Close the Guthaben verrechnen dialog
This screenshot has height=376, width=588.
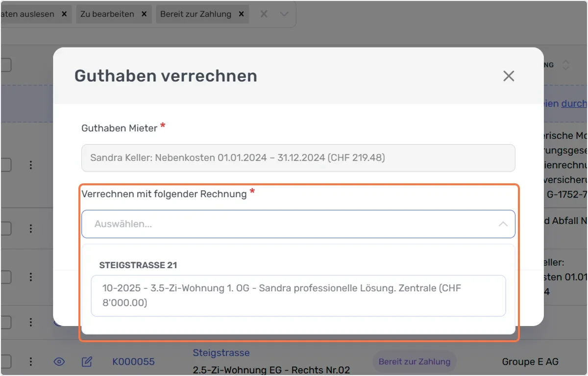tap(509, 76)
